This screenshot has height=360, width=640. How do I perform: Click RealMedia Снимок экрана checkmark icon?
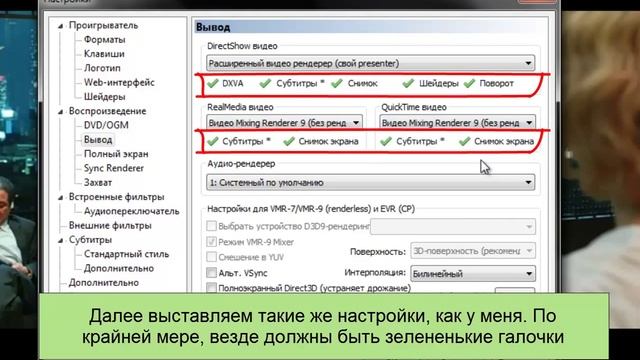pos(289,141)
